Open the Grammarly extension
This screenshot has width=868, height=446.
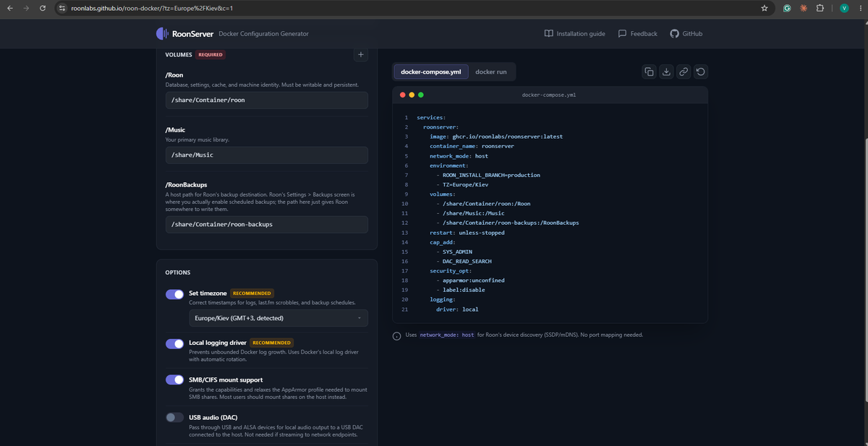[x=787, y=8]
